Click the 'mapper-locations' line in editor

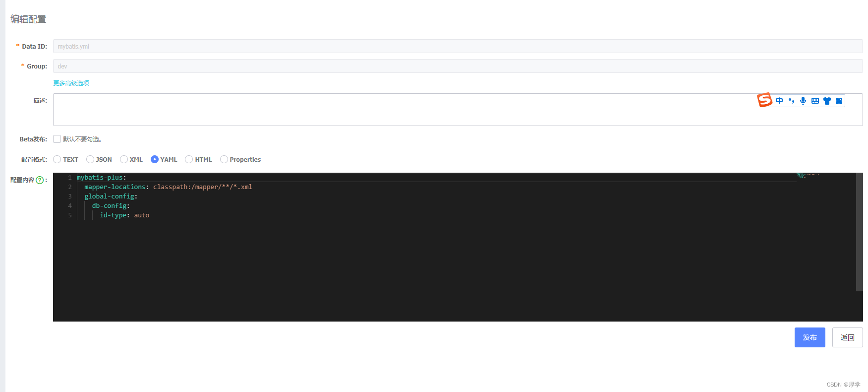point(168,187)
